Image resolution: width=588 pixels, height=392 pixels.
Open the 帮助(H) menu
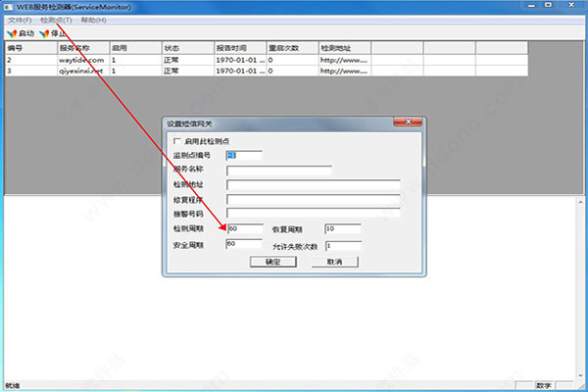(x=94, y=21)
